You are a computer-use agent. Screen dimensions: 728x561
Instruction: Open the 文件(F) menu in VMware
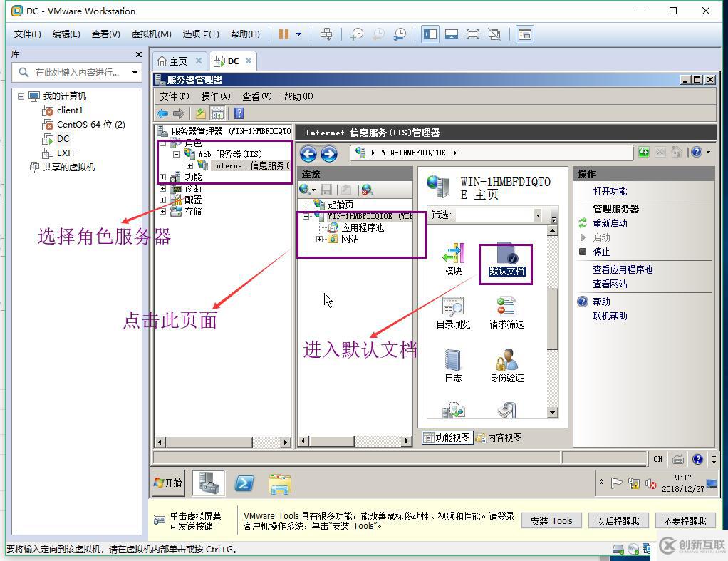(27, 34)
